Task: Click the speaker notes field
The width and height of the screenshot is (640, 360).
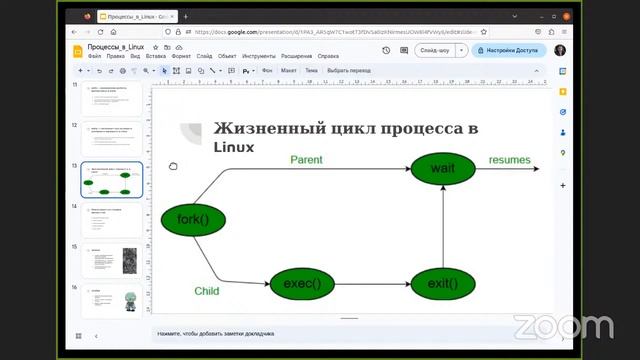Action: click(x=351, y=333)
